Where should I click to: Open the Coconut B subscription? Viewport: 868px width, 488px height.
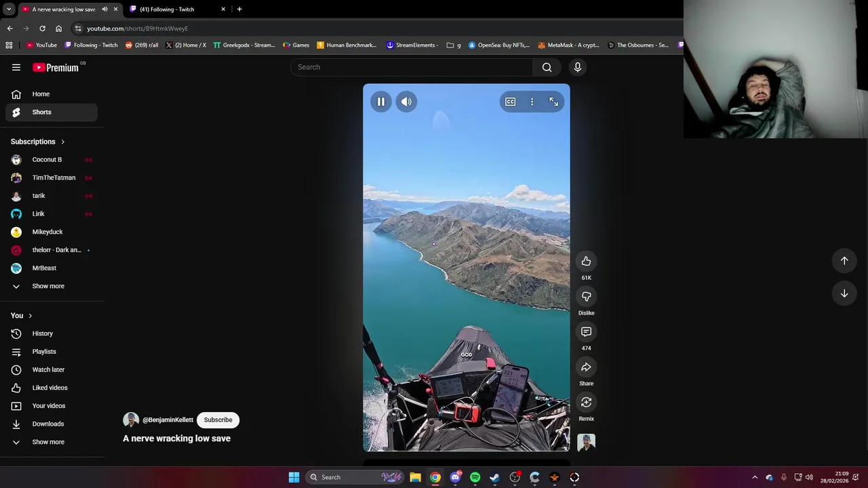(x=52, y=159)
